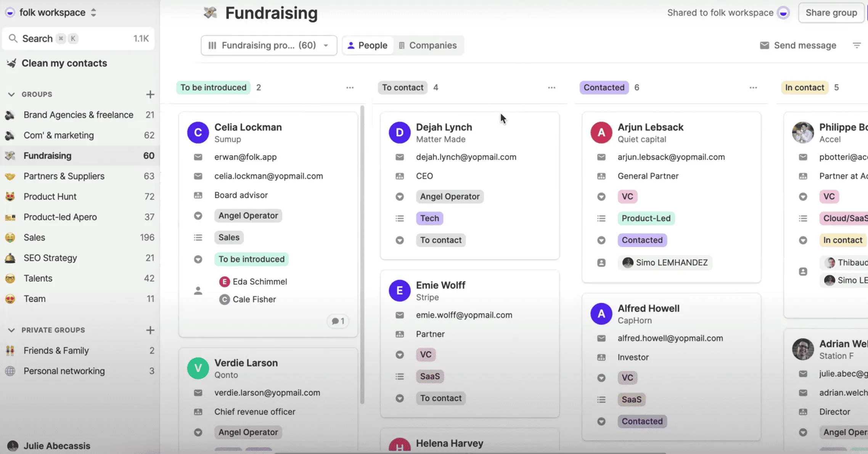Image resolution: width=868 pixels, height=454 pixels.
Task: Click Adrian's profile photo thumbnail
Action: tap(803, 349)
